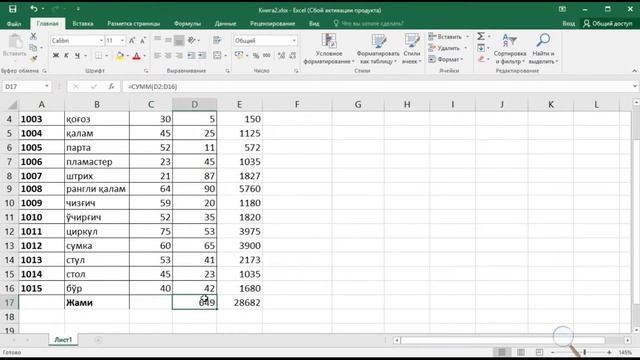The width and height of the screenshot is (640, 360).
Task: Open Сортировка и фильтр menu
Action: coord(510,49)
